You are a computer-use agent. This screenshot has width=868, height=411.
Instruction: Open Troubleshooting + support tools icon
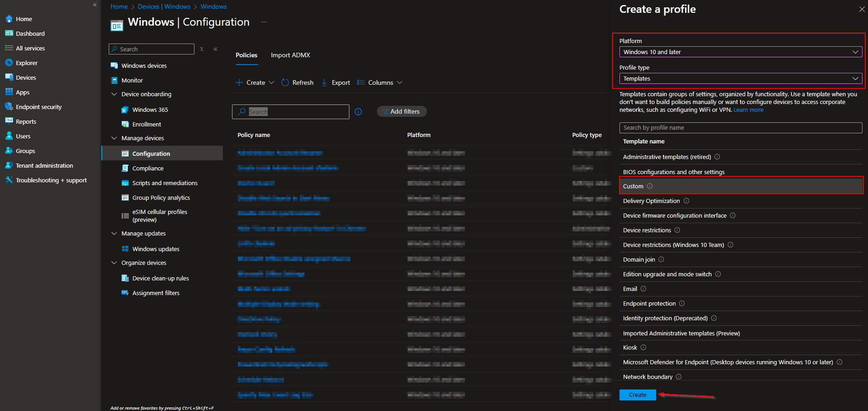click(x=9, y=180)
